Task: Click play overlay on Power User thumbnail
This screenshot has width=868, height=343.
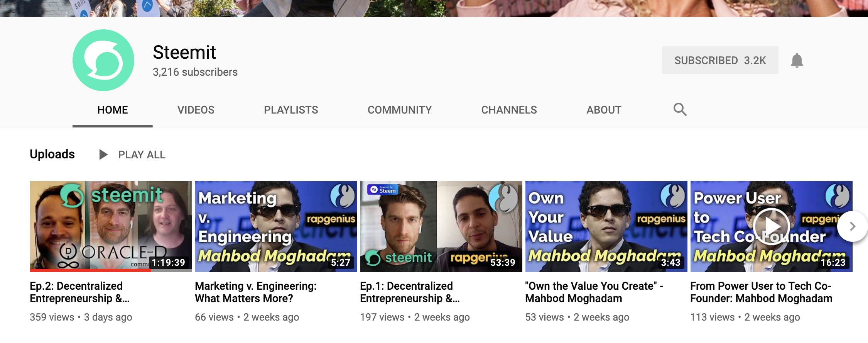Action: [772, 226]
